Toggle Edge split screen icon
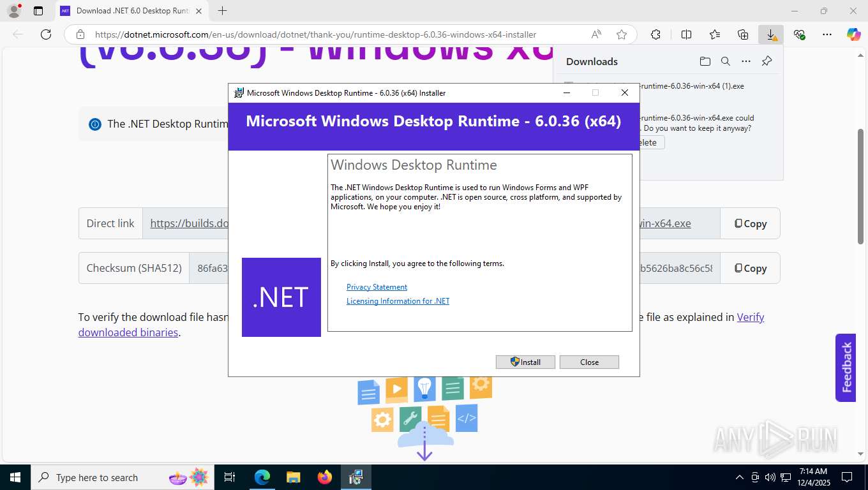The width and height of the screenshot is (868, 490). coord(686,34)
